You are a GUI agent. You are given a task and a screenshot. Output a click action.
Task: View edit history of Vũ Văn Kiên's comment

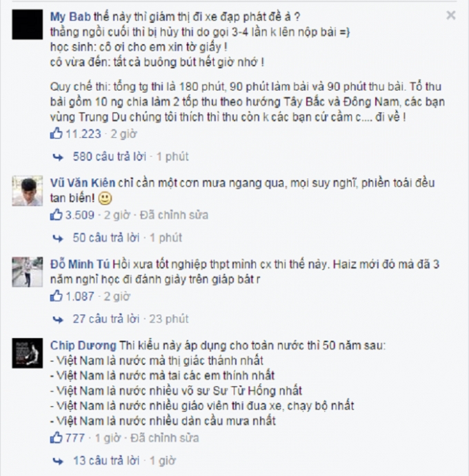[x=174, y=215]
